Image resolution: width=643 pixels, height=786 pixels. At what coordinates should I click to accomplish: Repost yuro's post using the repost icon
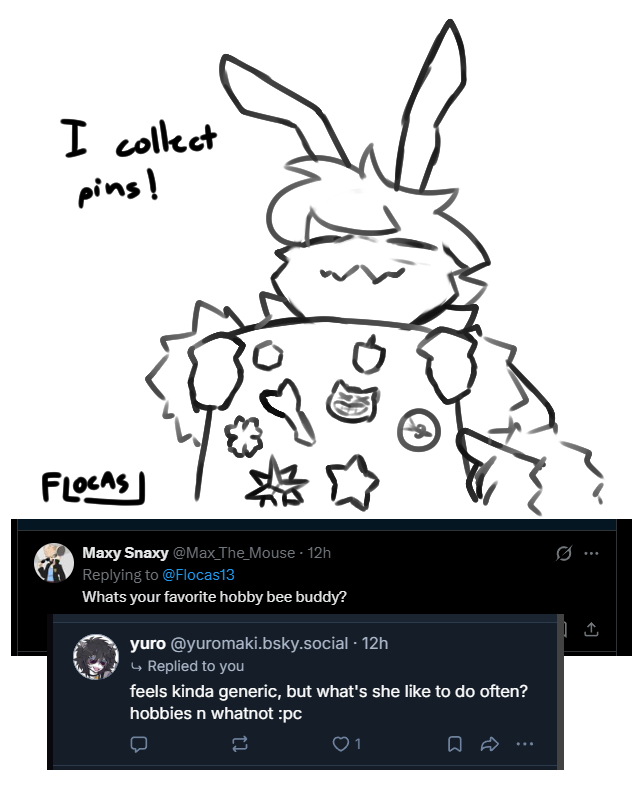click(x=240, y=743)
